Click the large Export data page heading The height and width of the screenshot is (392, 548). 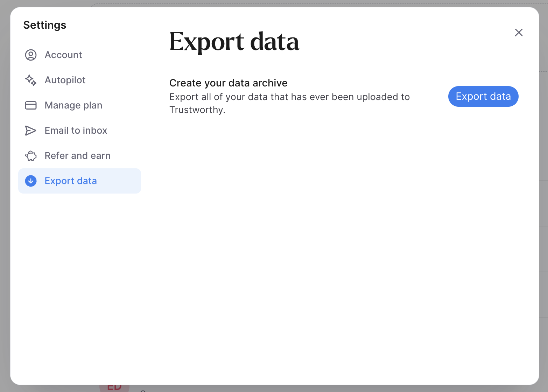click(x=234, y=42)
